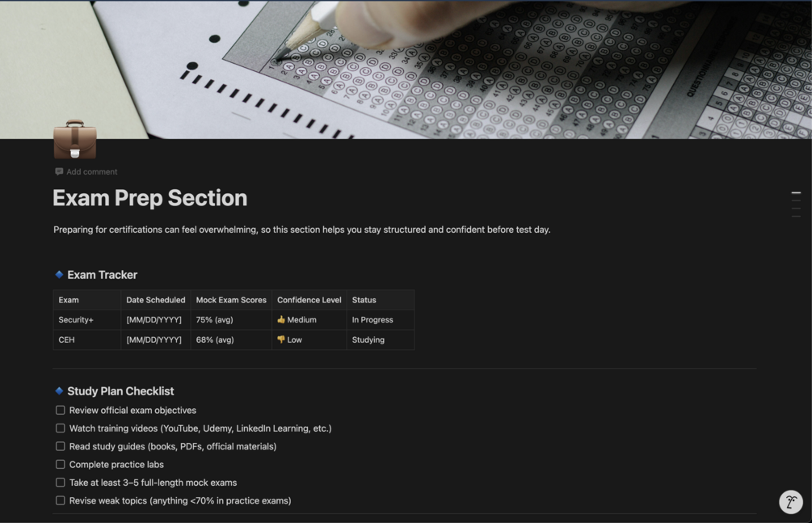Click the blue diamond beside Study Plan Checklist

[59, 391]
